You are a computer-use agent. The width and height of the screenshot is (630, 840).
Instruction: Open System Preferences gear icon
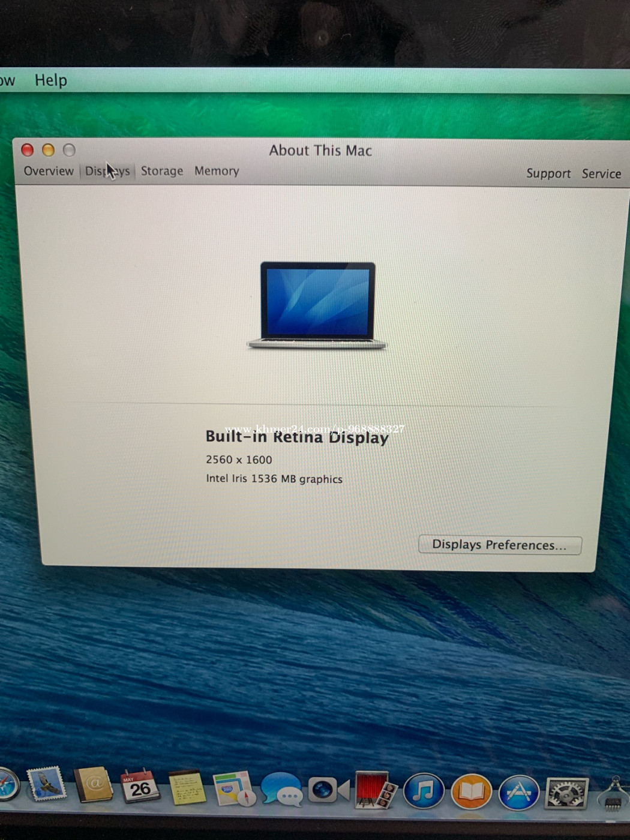(566, 793)
